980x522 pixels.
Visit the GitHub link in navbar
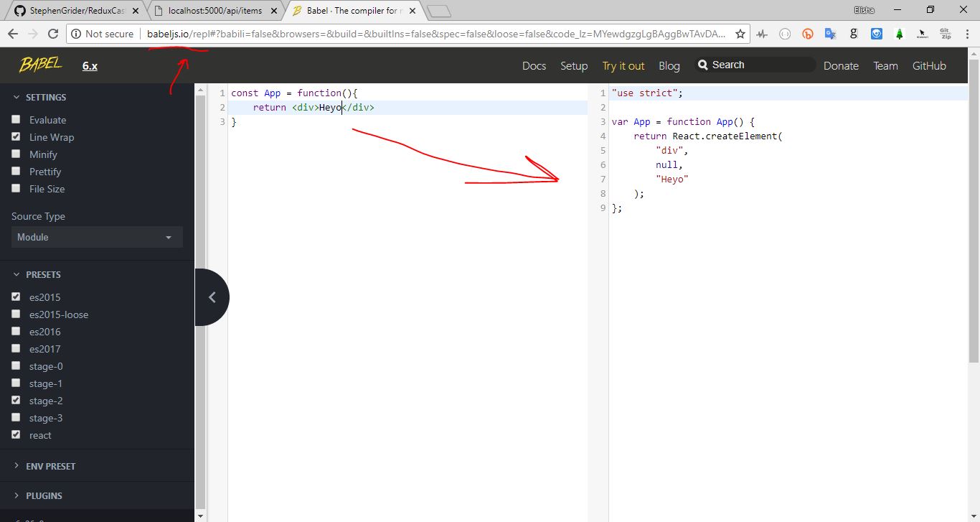[x=929, y=65]
